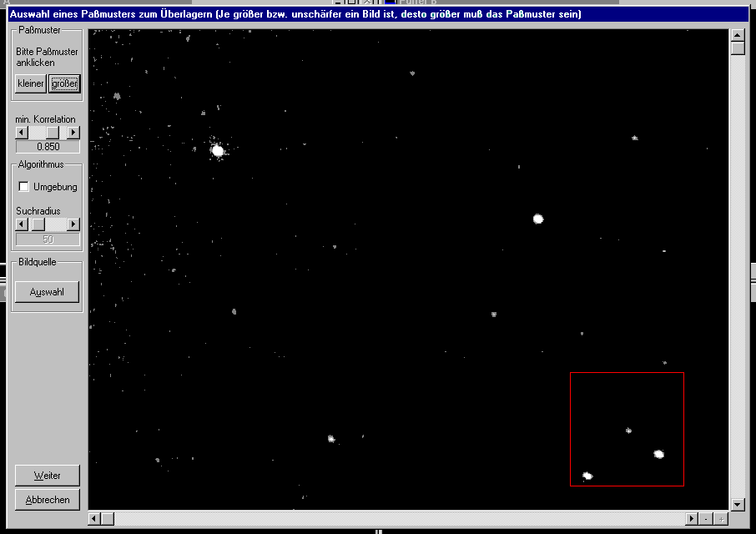The width and height of the screenshot is (756, 534).
Task: Click the Weiter button
Action: [48, 476]
